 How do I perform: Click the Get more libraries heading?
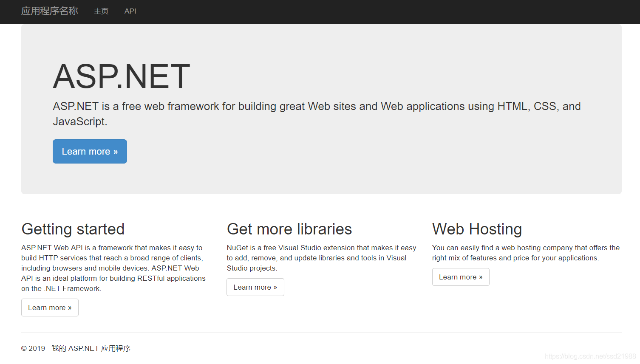coord(289,229)
